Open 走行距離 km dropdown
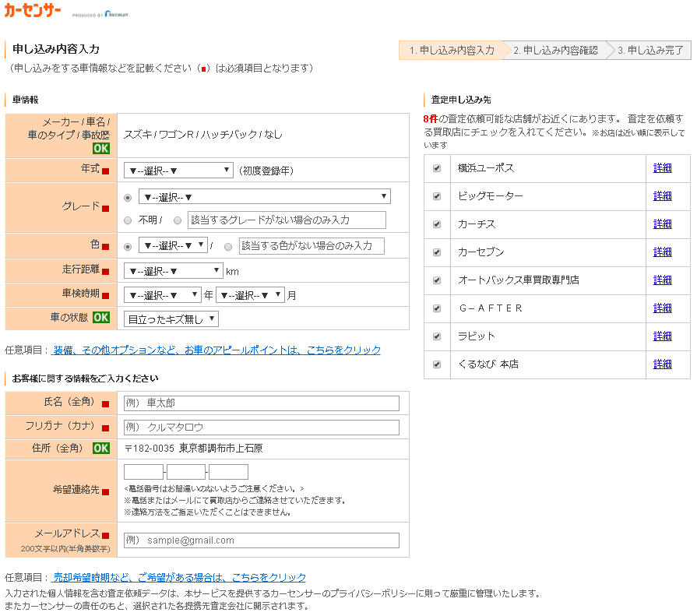 (173, 271)
